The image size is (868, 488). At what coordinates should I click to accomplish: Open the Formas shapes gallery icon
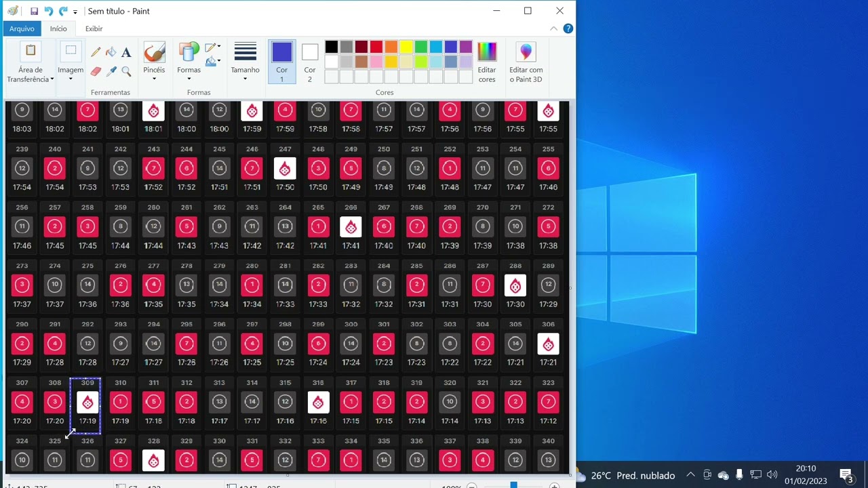tap(189, 52)
